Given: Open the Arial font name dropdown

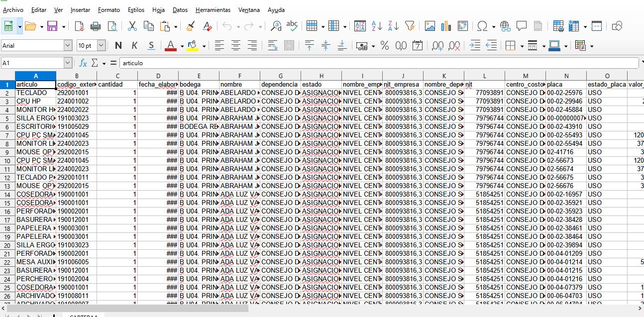Looking at the screenshot, I should pyautogui.click(x=68, y=46).
